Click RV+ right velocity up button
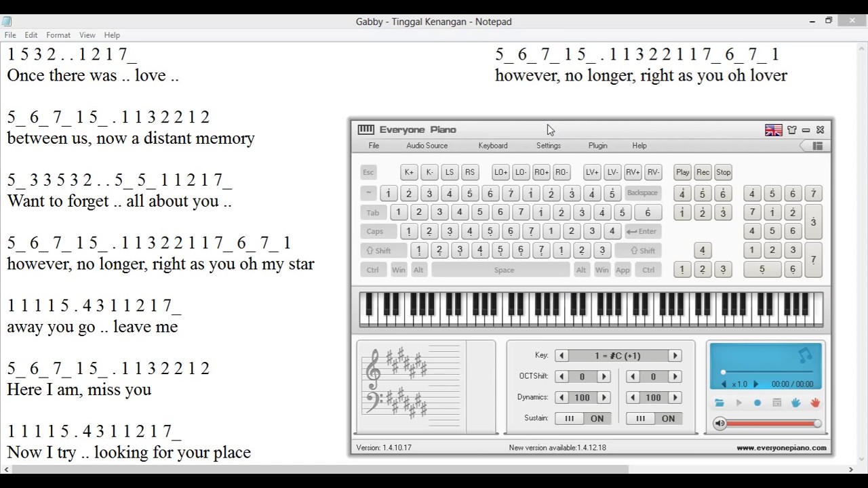The width and height of the screenshot is (868, 488). pos(633,172)
